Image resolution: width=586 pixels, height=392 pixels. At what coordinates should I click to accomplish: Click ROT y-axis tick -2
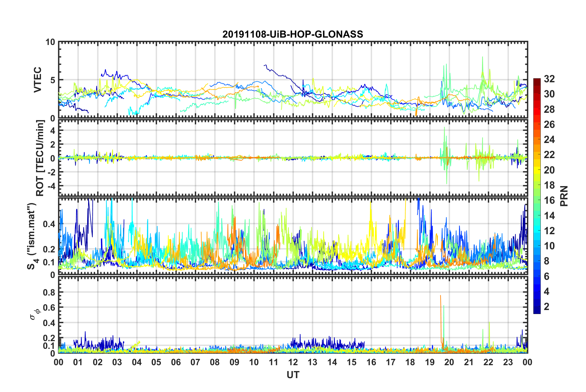point(51,172)
